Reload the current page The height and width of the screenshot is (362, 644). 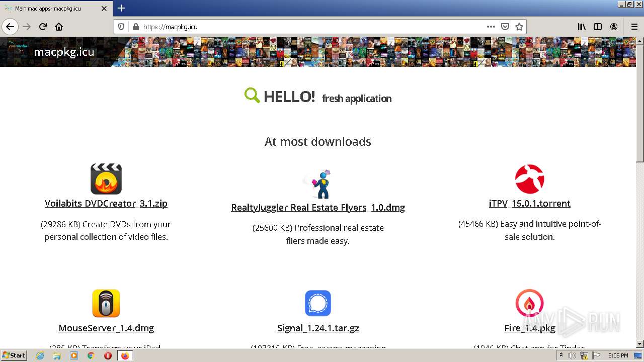pos(43,27)
